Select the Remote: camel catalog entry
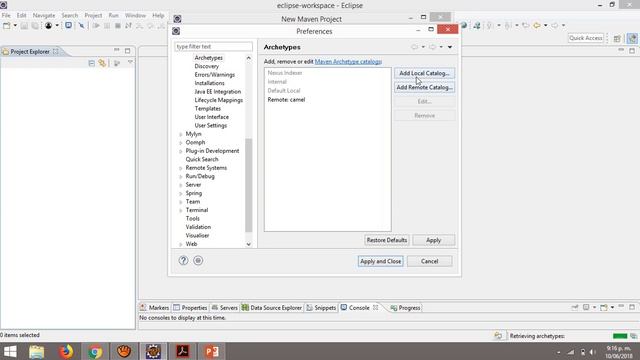The image size is (640, 360). [286, 100]
